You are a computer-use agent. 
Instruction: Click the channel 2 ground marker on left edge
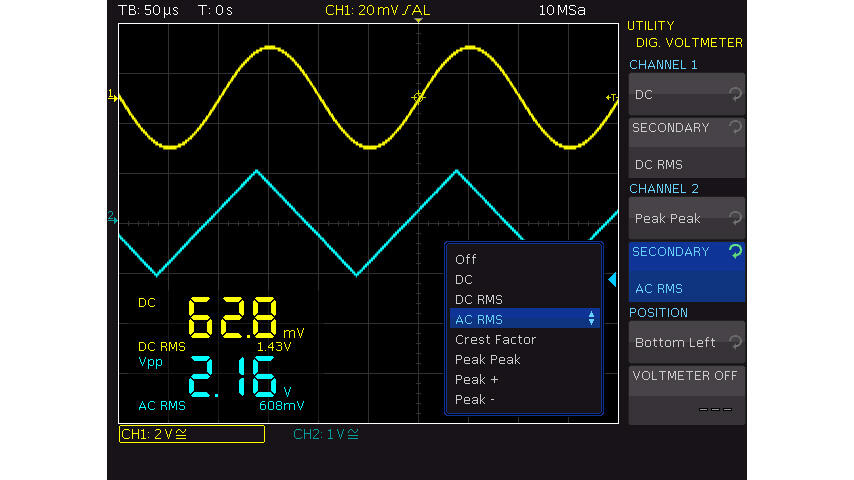[112, 217]
